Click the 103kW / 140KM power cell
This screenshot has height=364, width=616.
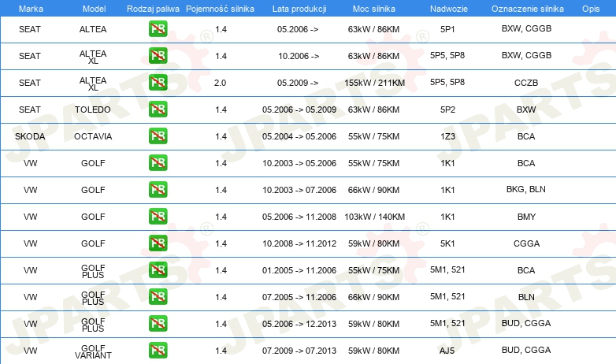tap(374, 217)
